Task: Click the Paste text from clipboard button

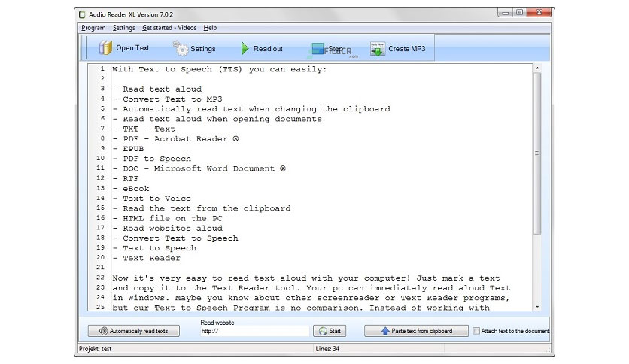Action: pos(416,331)
